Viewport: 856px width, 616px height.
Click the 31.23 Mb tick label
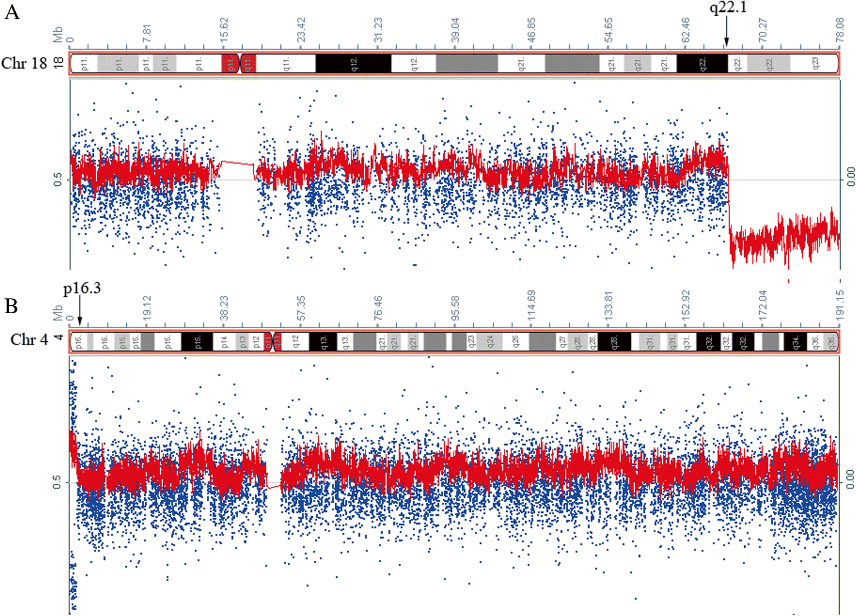click(378, 30)
